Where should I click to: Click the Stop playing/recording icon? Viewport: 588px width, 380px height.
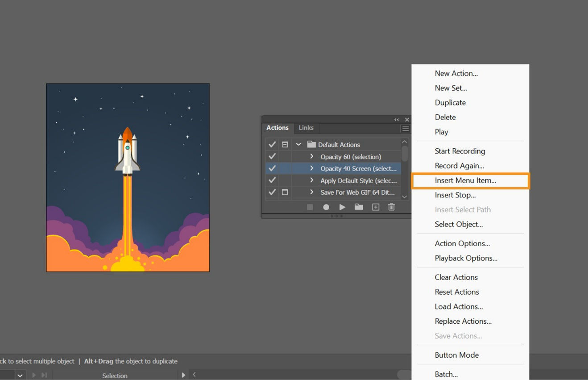coord(310,207)
